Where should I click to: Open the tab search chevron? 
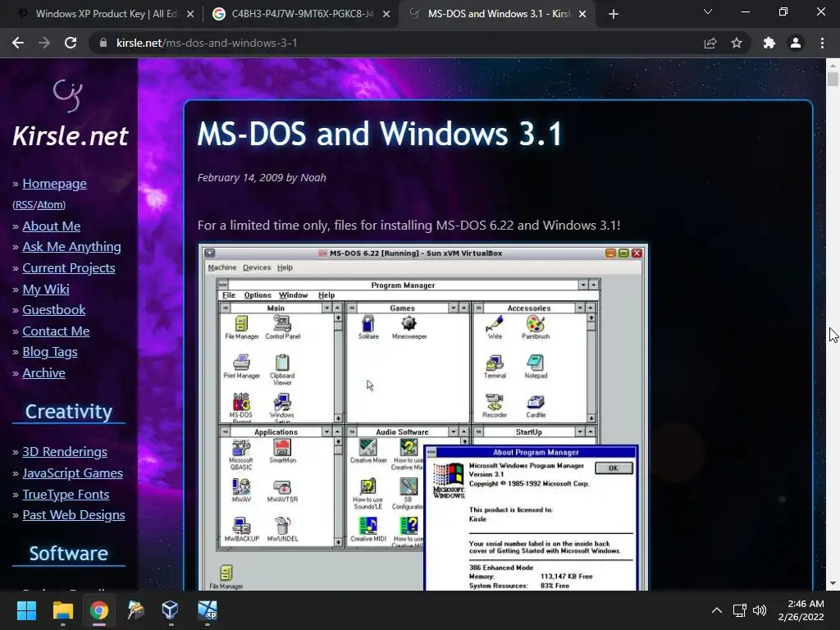pos(708,11)
